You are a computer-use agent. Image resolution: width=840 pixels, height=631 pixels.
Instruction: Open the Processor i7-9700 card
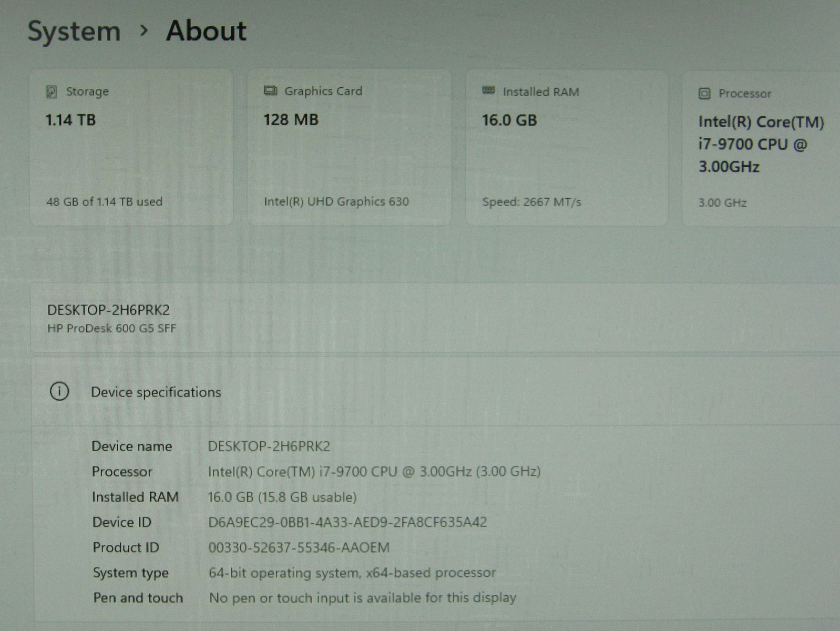760,148
